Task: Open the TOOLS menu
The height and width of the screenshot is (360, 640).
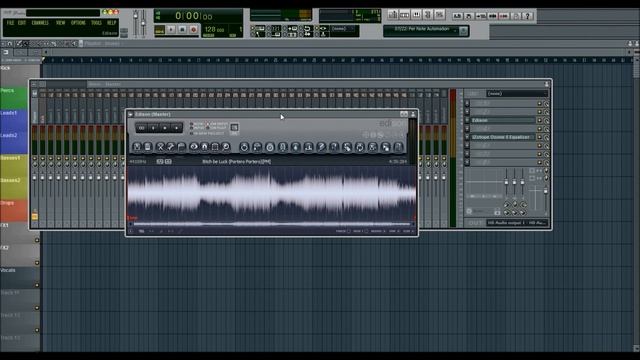Action: (96, 23)
